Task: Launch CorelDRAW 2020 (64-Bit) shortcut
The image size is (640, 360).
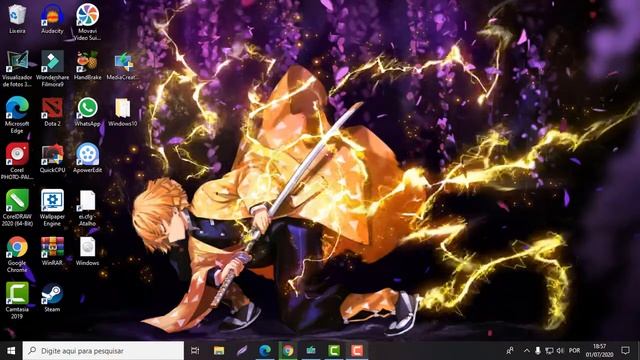Action: coord(17,208)
